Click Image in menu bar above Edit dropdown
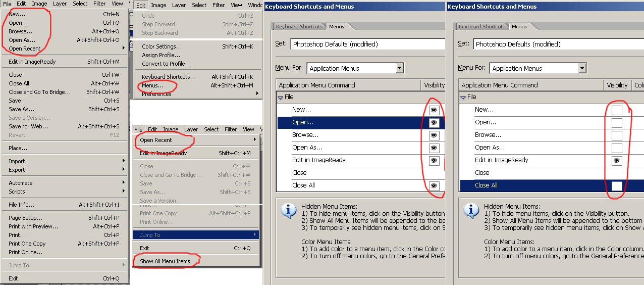 click(x=158, y=5)
